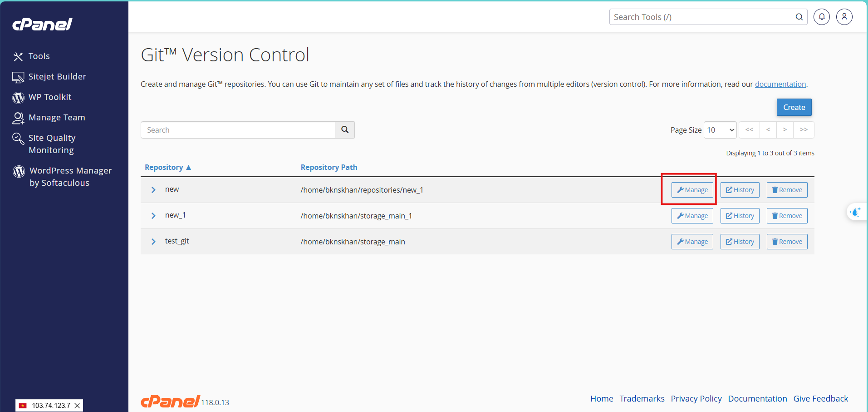This screenshot has width=868, height=412.
Task: Manage the new repository
Action: pyautogui.click(x=692, y=190)
